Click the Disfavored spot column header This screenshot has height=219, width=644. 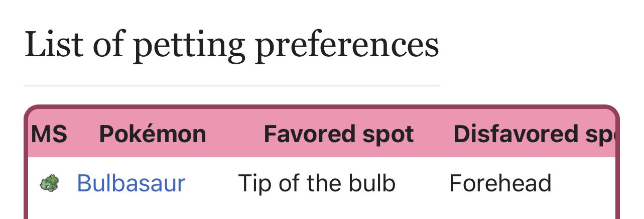(x=534, y=134)
